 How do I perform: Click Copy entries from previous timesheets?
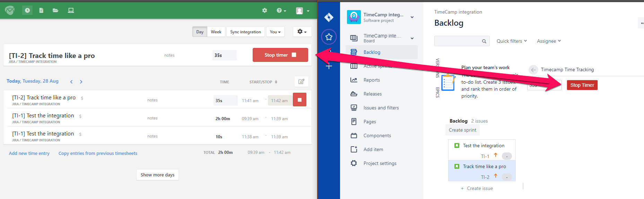coord(98,153)
